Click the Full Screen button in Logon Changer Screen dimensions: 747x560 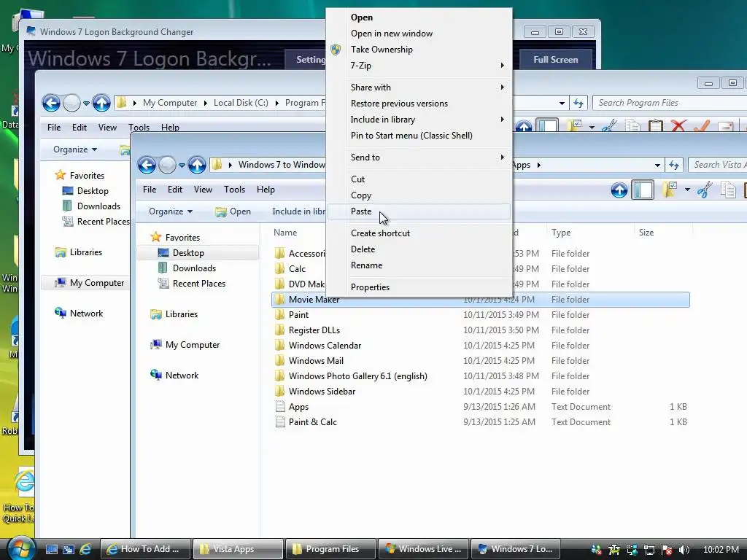pyautogui.click(x=555, y=60)
